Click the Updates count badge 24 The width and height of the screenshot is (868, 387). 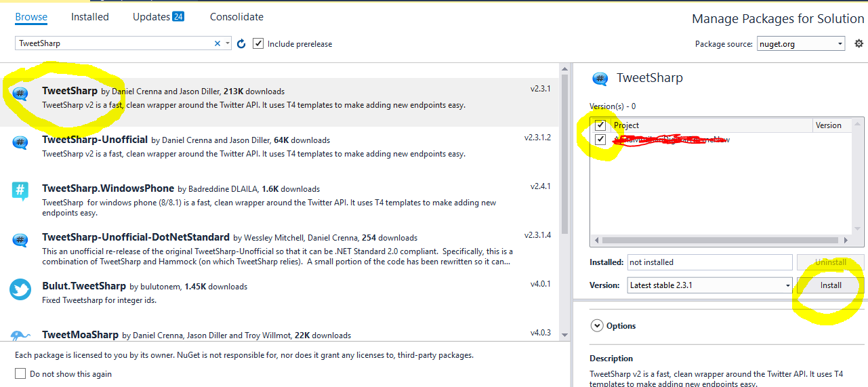tap(178, 16)
